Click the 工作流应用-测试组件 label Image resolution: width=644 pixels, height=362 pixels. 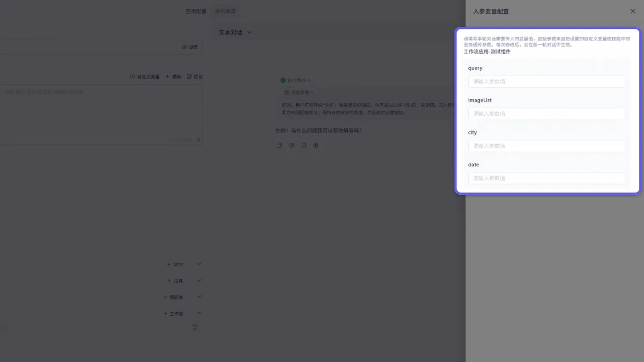[487, 51]
